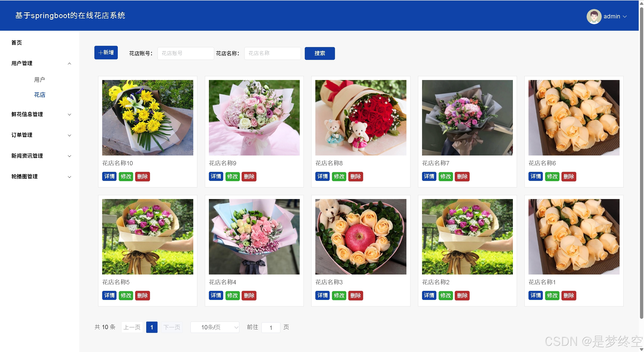The width and height of the screenshot is (644, 352).
Task: Open the 10条/页 page size dropdown
Action: pyautogui.click(x=215, y=327)
